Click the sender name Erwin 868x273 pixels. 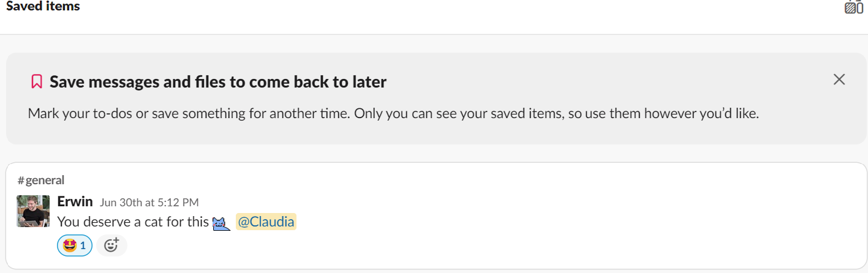pos(75,201)
